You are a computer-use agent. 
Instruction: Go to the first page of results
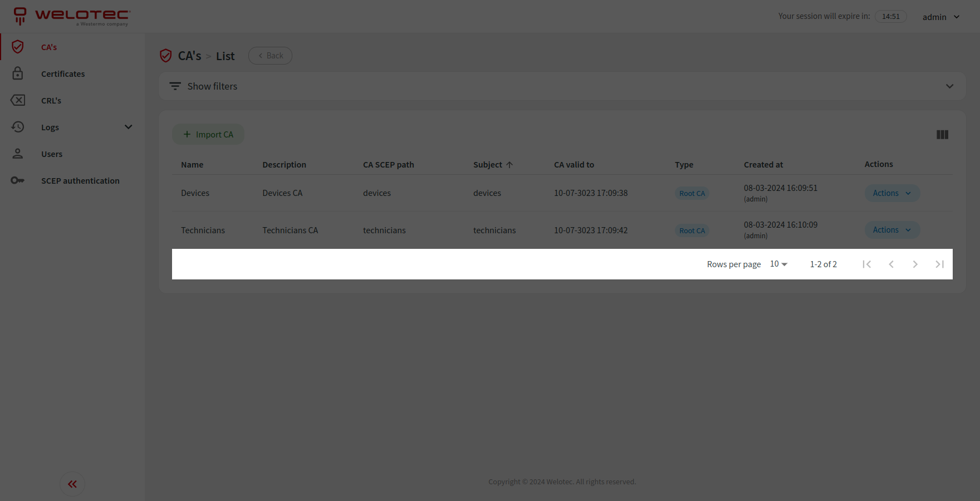point(867,264)
